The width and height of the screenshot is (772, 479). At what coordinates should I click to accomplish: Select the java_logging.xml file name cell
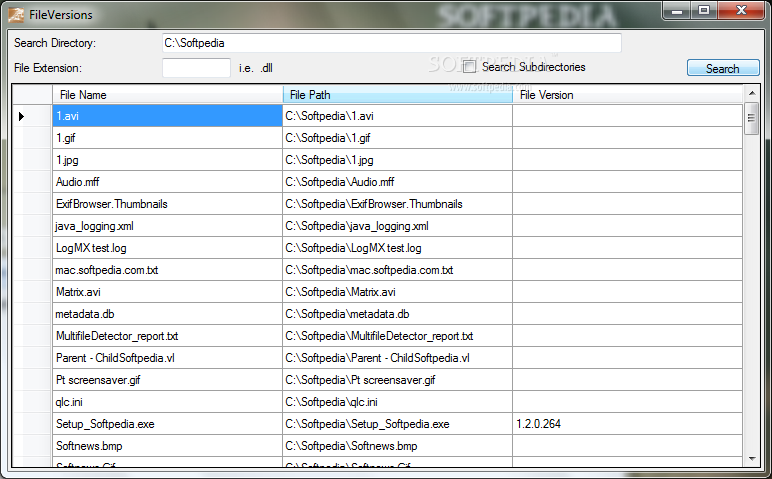167,226
